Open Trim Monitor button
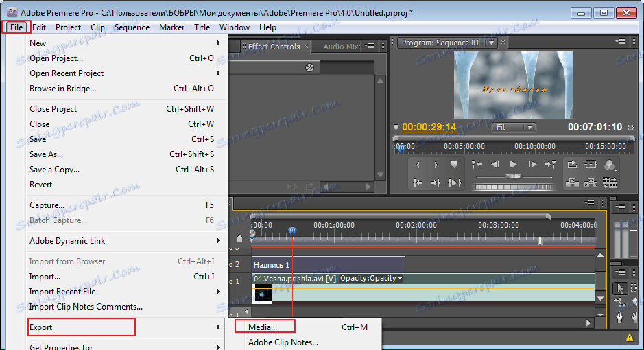The width and height of the screenshot is (644, 350). click(x=610, y=183)
